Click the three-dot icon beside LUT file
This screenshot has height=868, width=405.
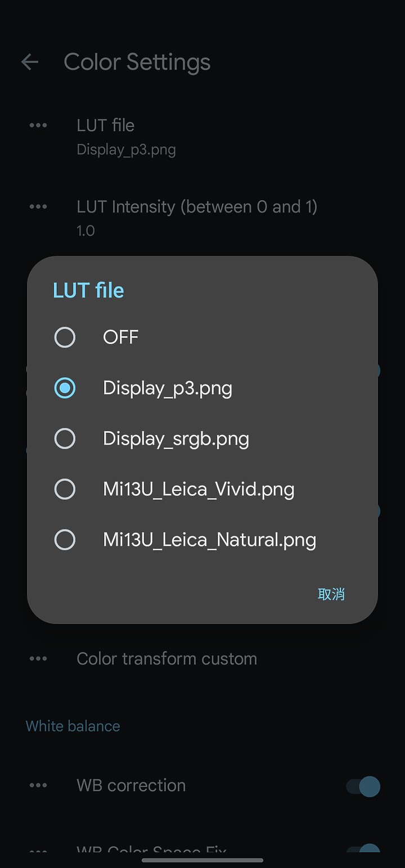tap(38, 125)
